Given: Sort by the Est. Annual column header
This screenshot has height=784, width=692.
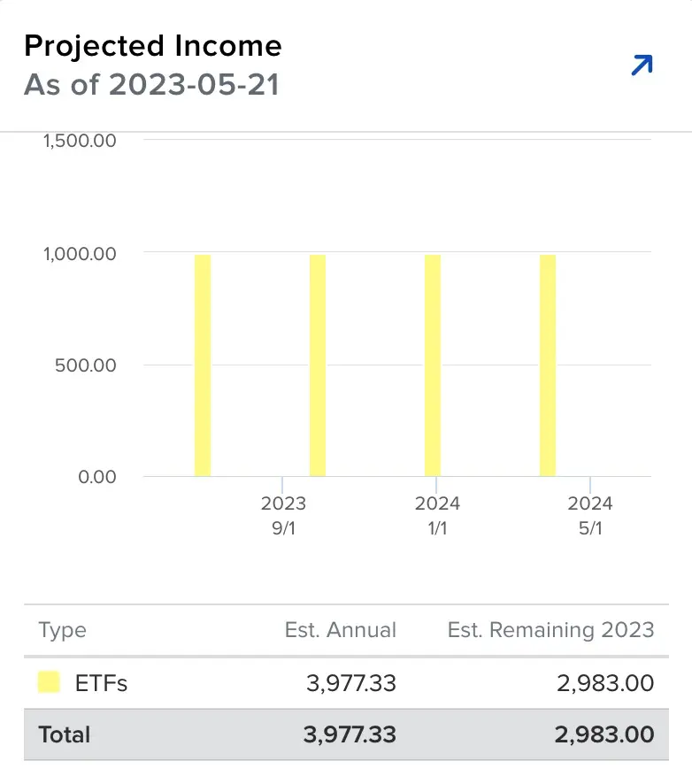Looking at the screenshot, I should click(341, 630).
